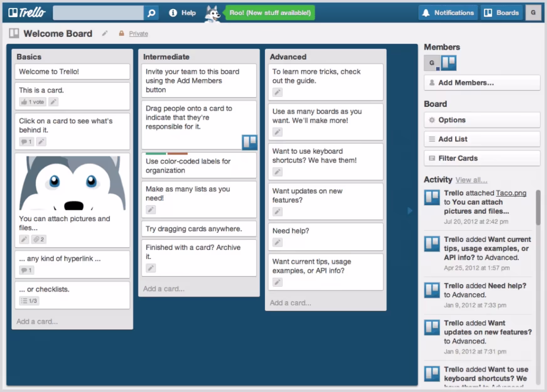Open the activity feed with 'View all...'
This screenshot has height=392, width=547.
[471, 180]
